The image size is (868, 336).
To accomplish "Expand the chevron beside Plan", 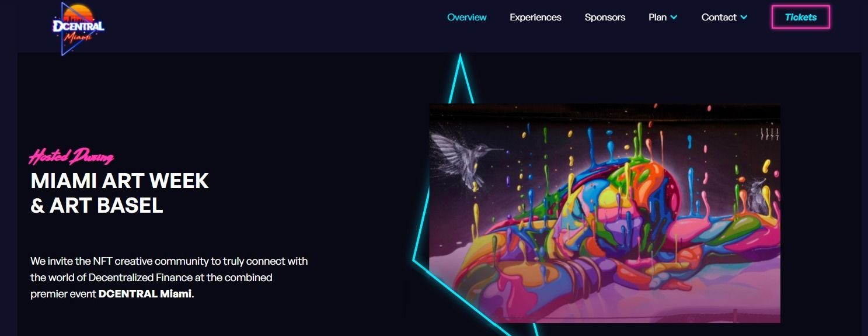I will pyautogui.click(x=674, y=18).
